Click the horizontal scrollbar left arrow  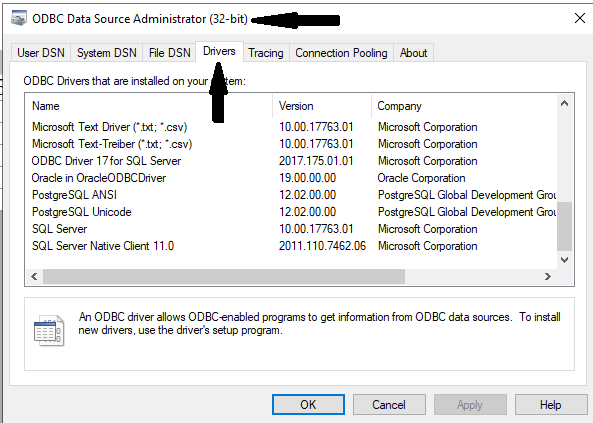[34, 277]
